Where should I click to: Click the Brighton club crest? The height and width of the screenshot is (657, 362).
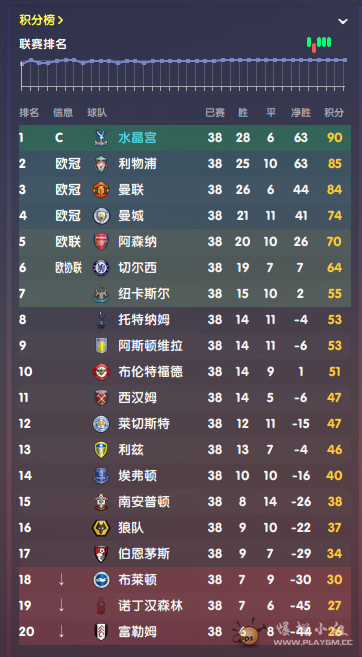click(101, 579)
